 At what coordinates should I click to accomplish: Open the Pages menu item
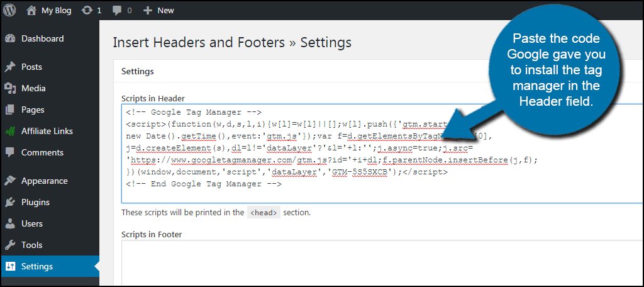coord(33,110)
